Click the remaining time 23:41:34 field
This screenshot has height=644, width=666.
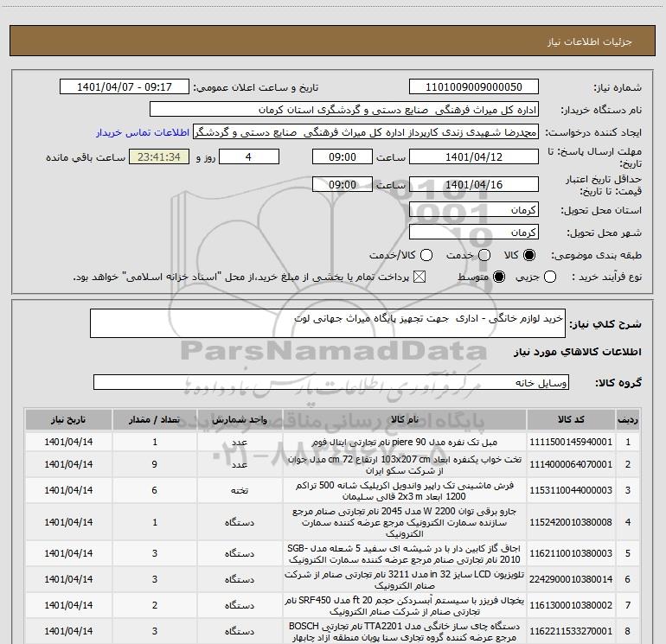159,157
